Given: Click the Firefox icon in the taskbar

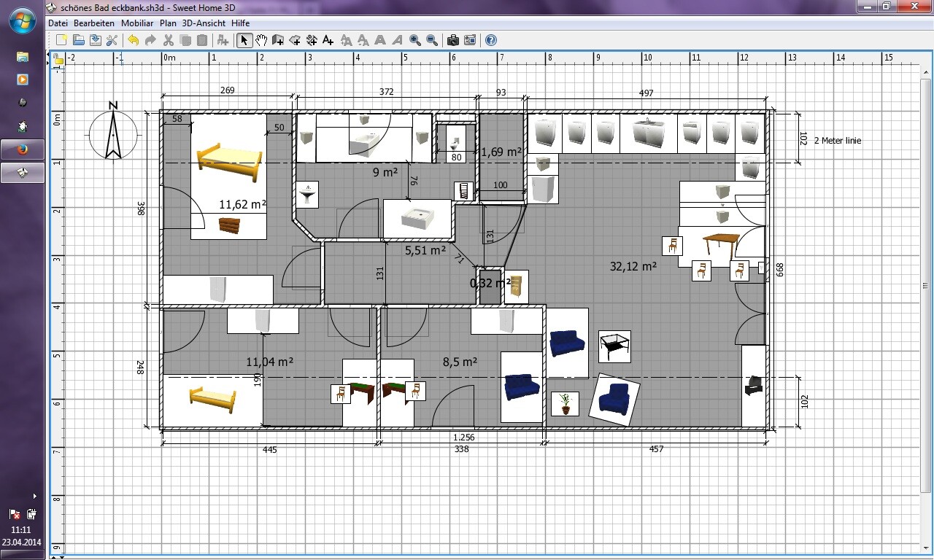Looking at the screenshot, I should 23,149.
